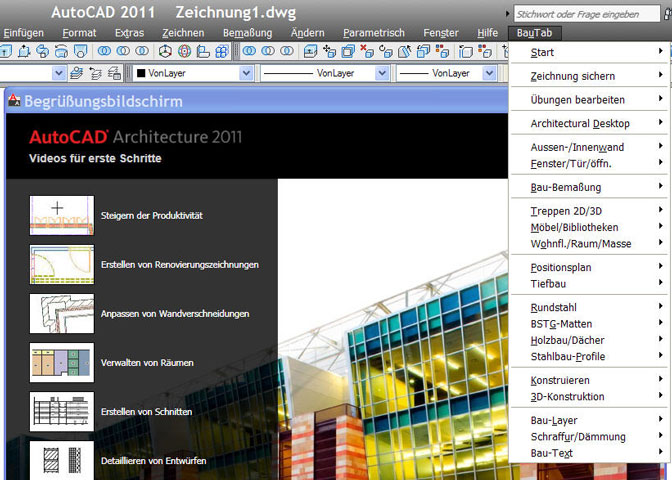Expand the Aussen-/Innenwand submenu
The image size is (672, 480).
click(589, 147)
